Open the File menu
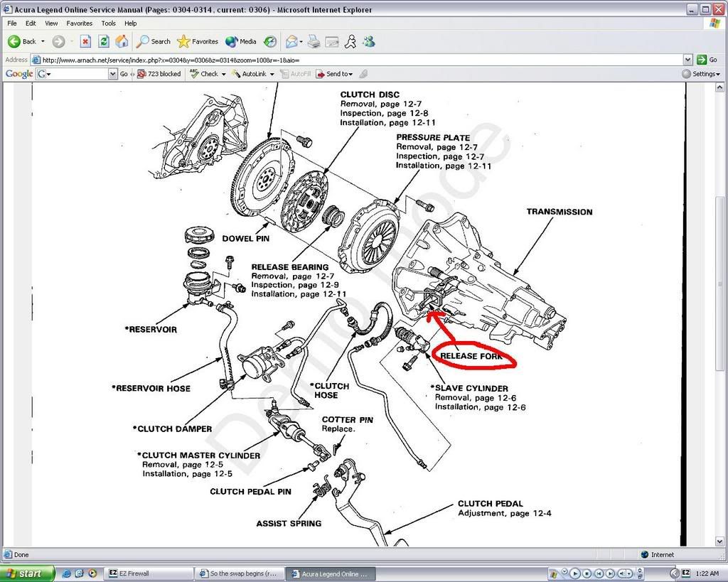728x582 pixels. click(x=11, y=23)
